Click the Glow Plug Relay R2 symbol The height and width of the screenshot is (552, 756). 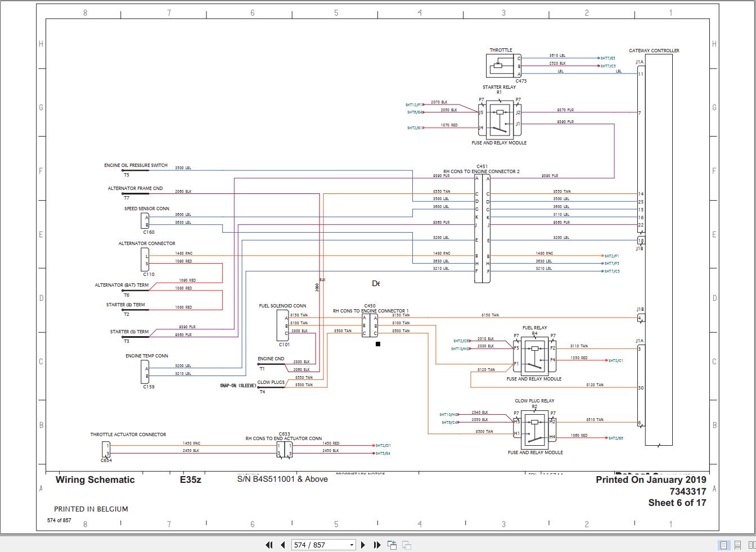pyautogui.click(x=534, y=429)
